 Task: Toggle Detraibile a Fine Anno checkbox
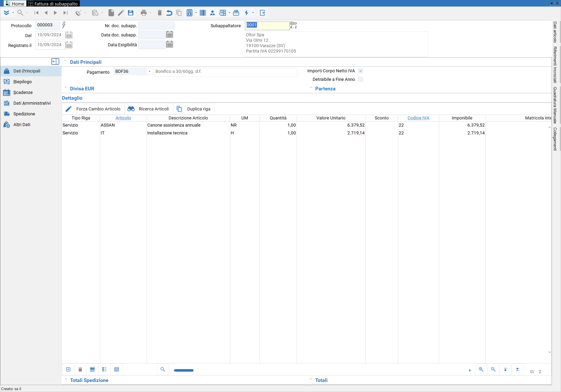360,79
